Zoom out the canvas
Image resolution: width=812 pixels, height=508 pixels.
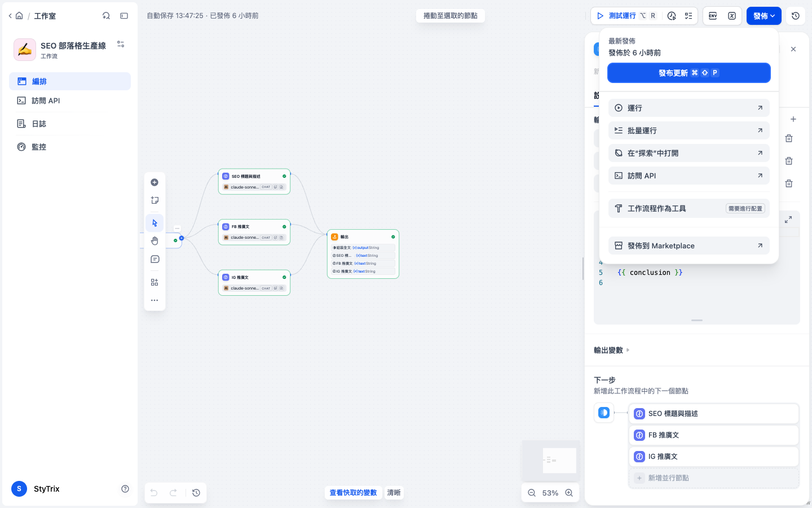pyautogui.click(x=532, y=493)
